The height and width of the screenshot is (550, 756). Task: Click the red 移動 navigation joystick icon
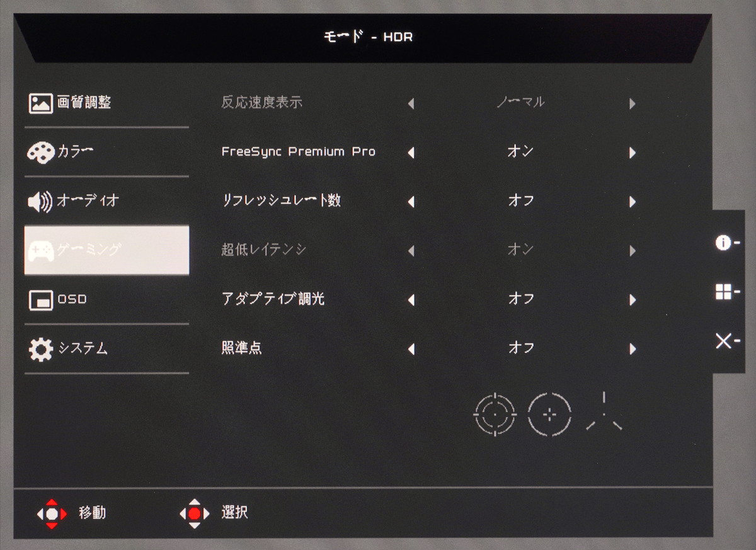click(x=52, y=513)
